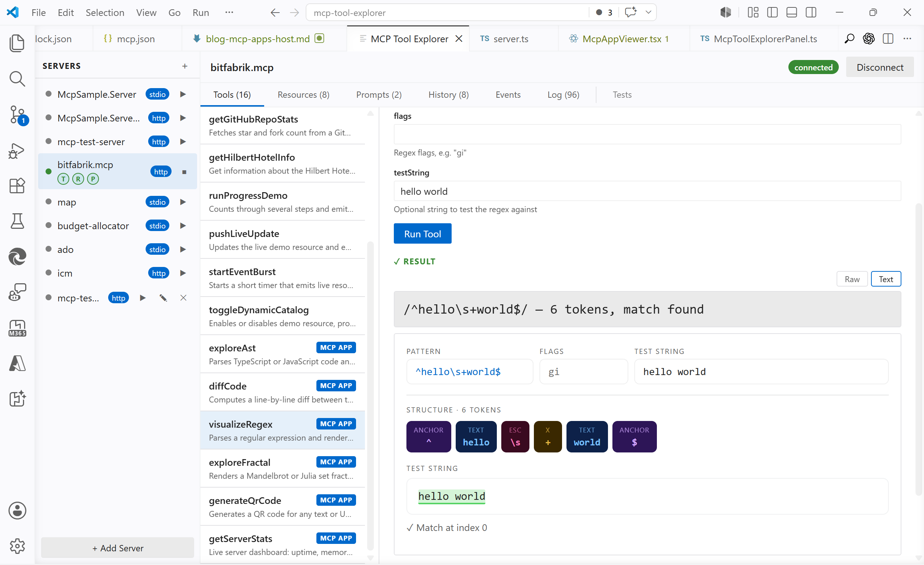Image resolution: width=924 pixels, height=565 pixels.
Task: Switch to the Resources (8) tab
Action: [303, 94]
